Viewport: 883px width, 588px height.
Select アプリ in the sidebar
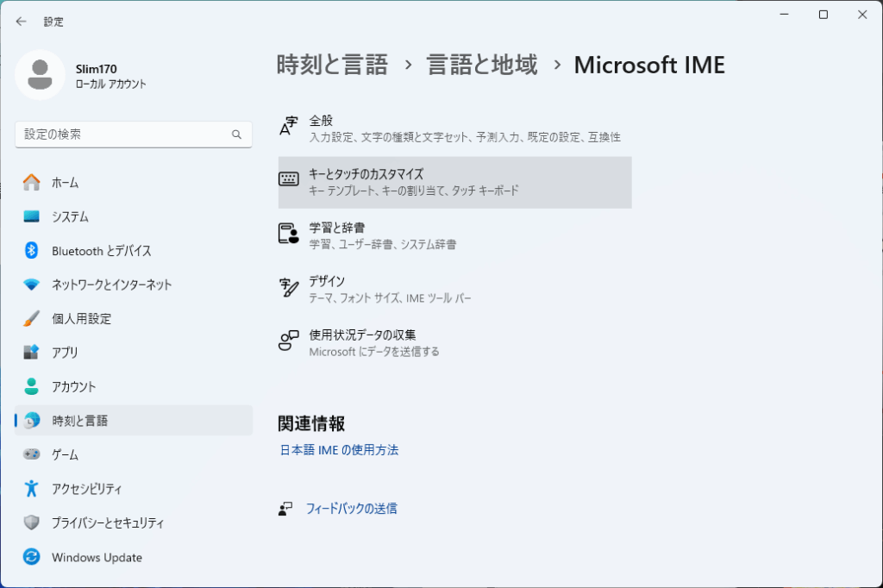click(134, 353)
